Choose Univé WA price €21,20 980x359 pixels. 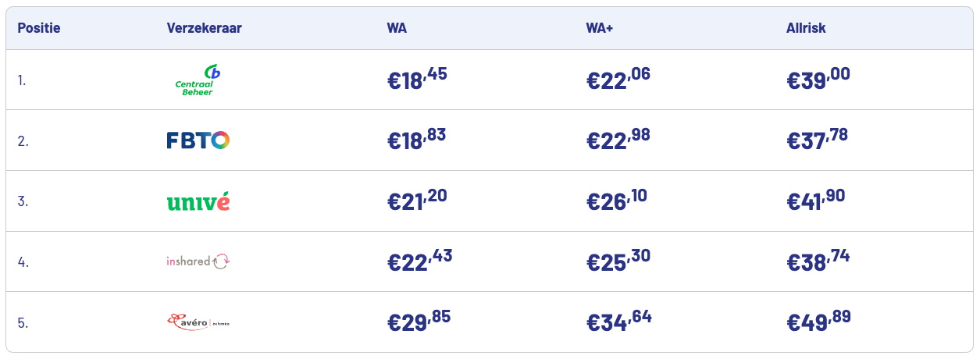click(417, 201)
